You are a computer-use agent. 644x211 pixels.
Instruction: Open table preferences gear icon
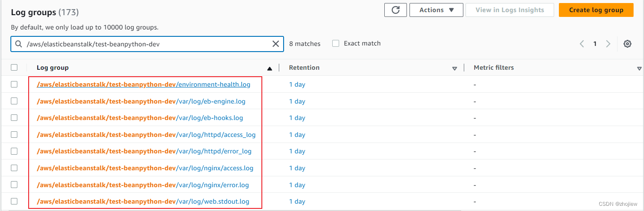click(627, 44)
